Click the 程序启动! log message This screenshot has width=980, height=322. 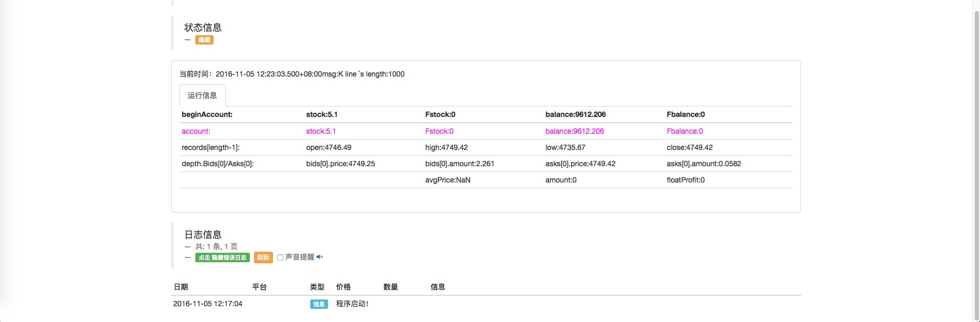[x=352, y=304]
